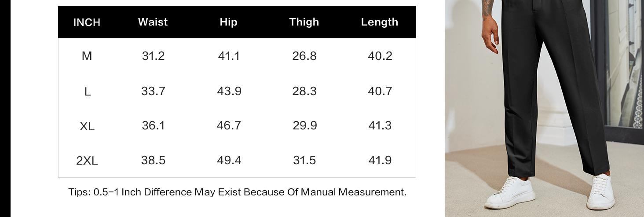644x217 pixels.
Task: Click the Length column header
Action: click(x=379, y=22)
